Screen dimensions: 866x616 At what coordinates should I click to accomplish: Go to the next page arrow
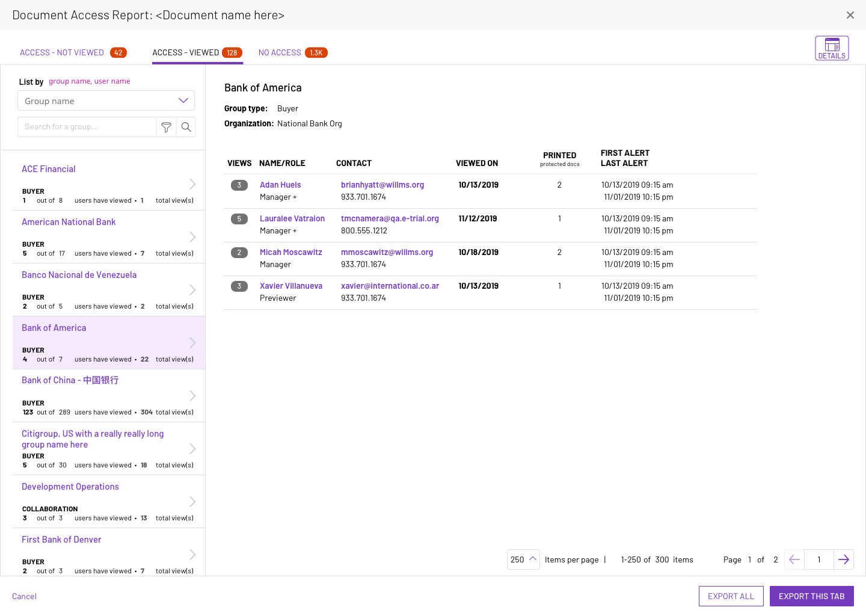(844, 559)
